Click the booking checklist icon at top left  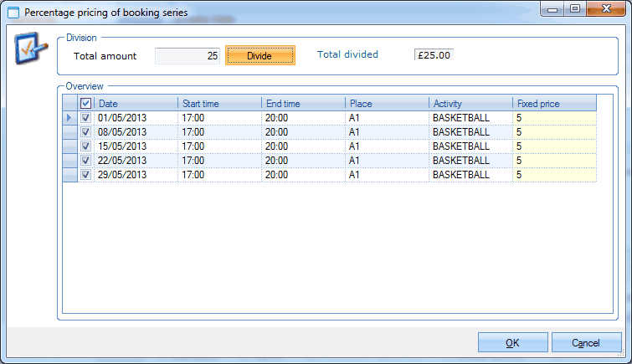[x=32, y=52]
